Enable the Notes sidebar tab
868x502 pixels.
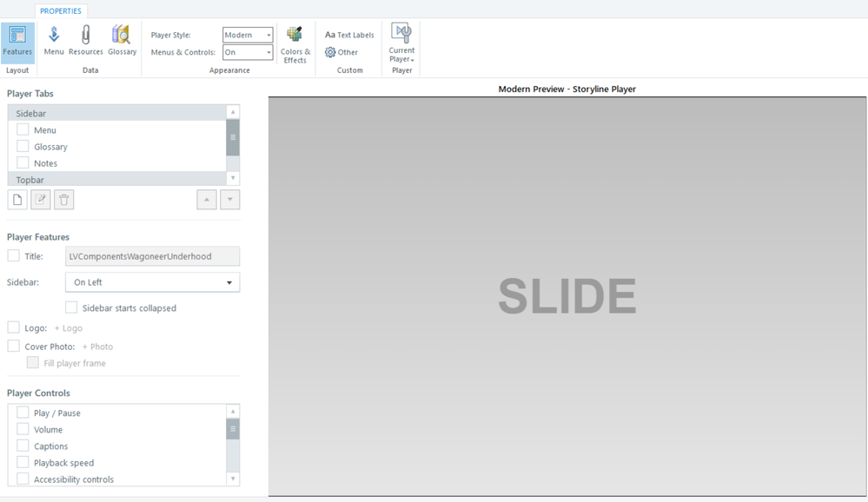[x=23, y=162]
